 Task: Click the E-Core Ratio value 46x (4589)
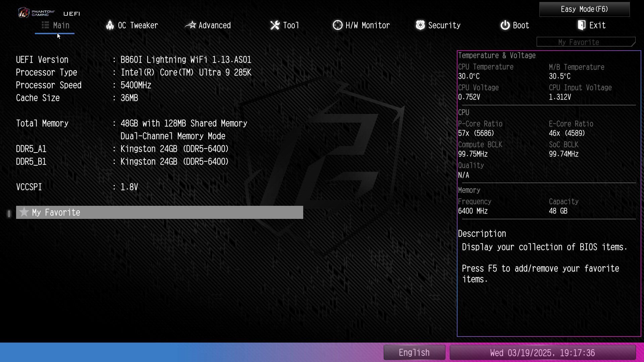coord(567,133)
